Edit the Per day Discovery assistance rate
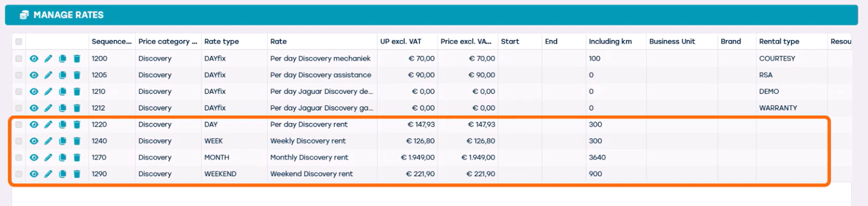This screenshot has width=868, height=206. point(48,75)
